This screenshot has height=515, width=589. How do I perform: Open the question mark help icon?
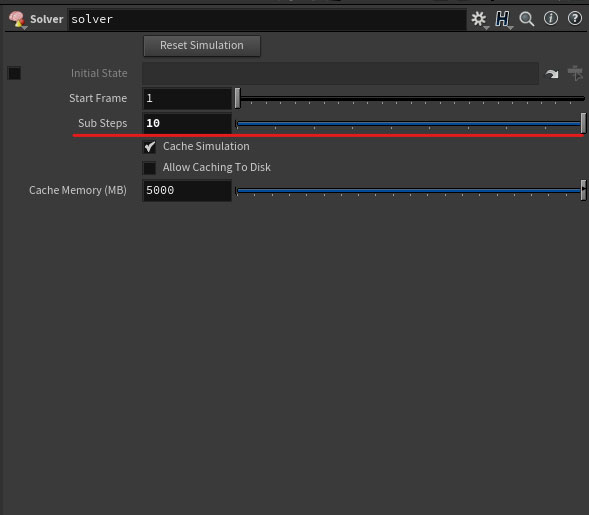[575, 18]
